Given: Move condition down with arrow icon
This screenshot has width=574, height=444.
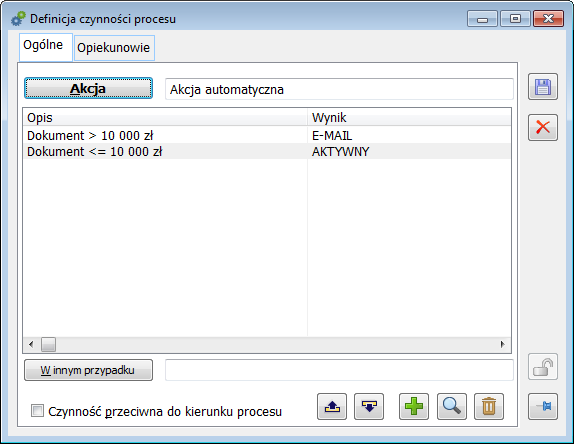Looking at the screenshot, I should coord(369,406).
